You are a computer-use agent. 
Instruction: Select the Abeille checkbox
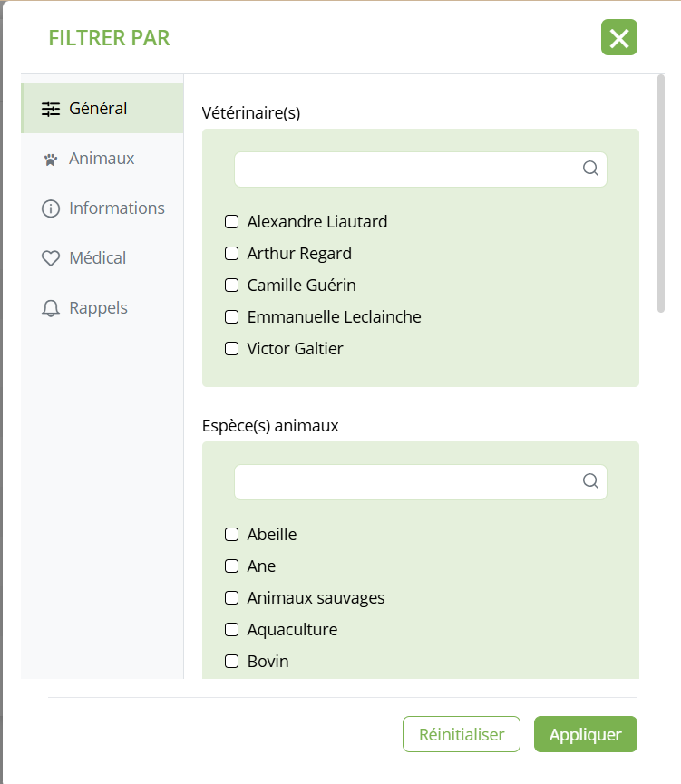point(232,534)
